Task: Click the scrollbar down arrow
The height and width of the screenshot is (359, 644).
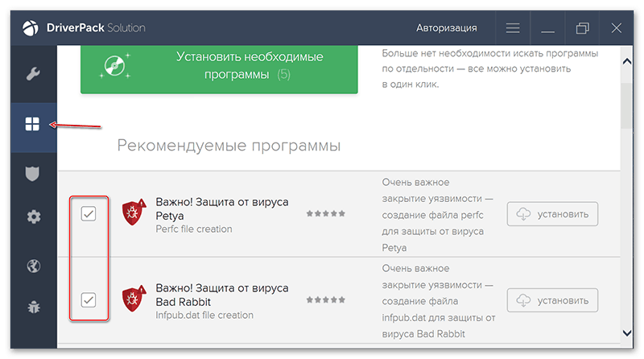Action: (627, 332)
